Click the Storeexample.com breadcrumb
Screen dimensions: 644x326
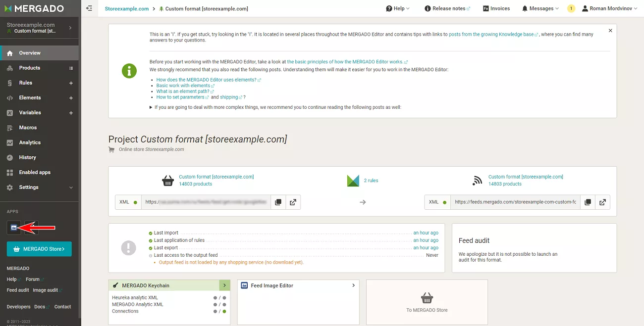tap(127, 9)
